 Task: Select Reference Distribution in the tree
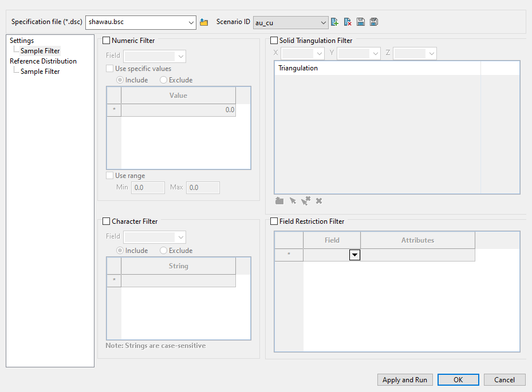(43, 61)
